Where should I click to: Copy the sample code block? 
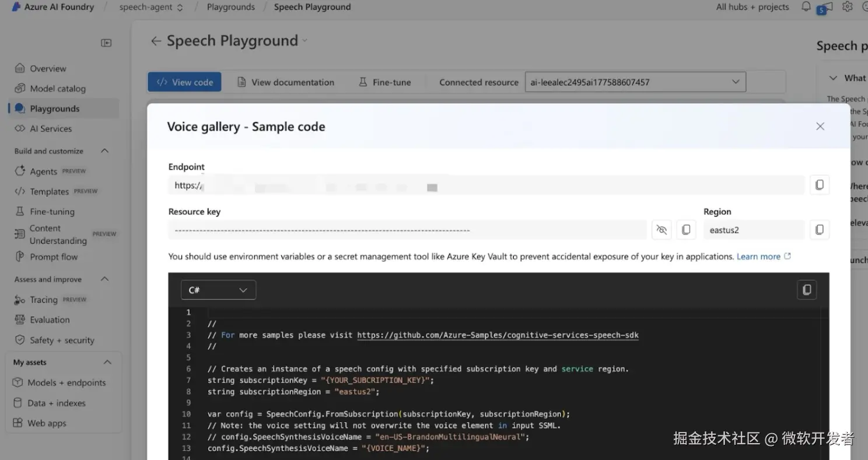tap(807, 290)
